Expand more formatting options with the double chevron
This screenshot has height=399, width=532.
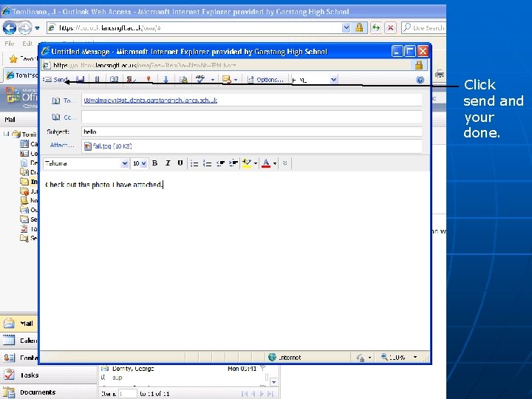point(284,163)
